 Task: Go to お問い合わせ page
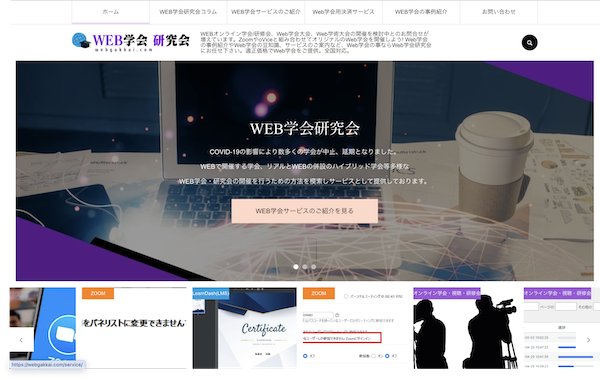pos(499,12)
